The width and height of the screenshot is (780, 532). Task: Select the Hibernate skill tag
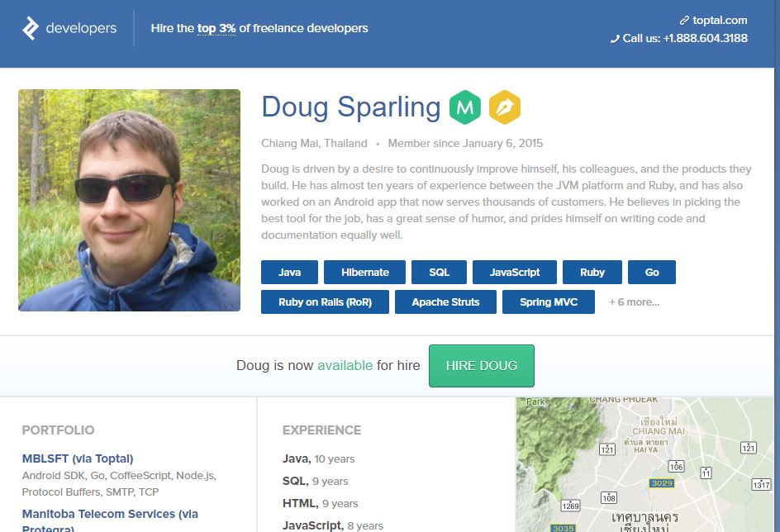[364, 272]
